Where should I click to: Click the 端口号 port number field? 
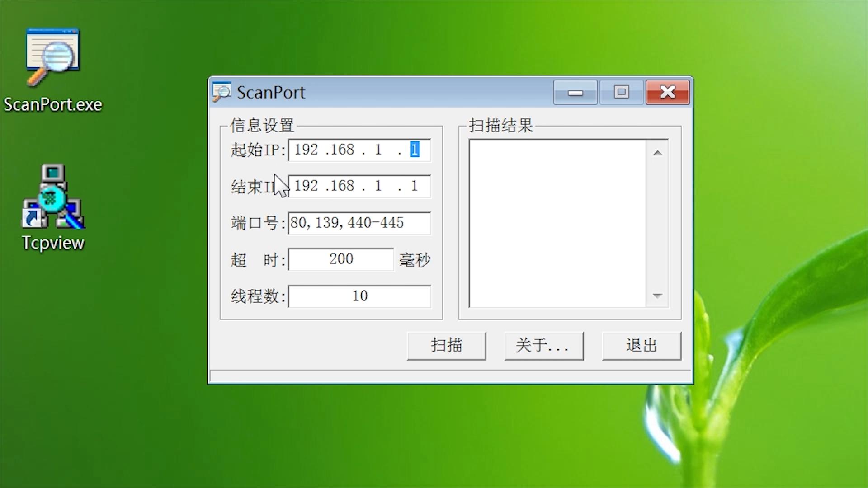click(x=359, y=223)
